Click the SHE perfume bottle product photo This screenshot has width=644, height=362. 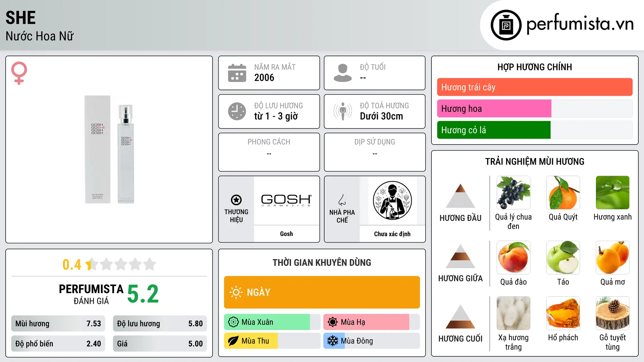109,150
